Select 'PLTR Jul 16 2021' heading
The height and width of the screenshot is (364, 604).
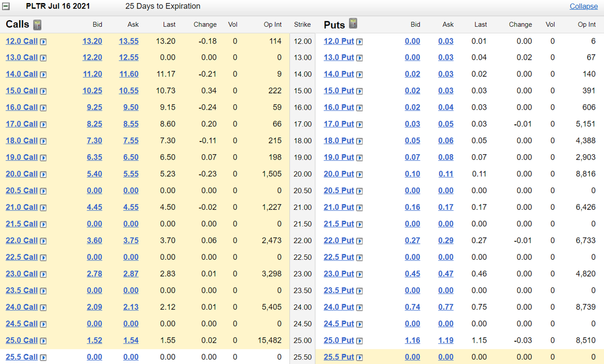58,6
